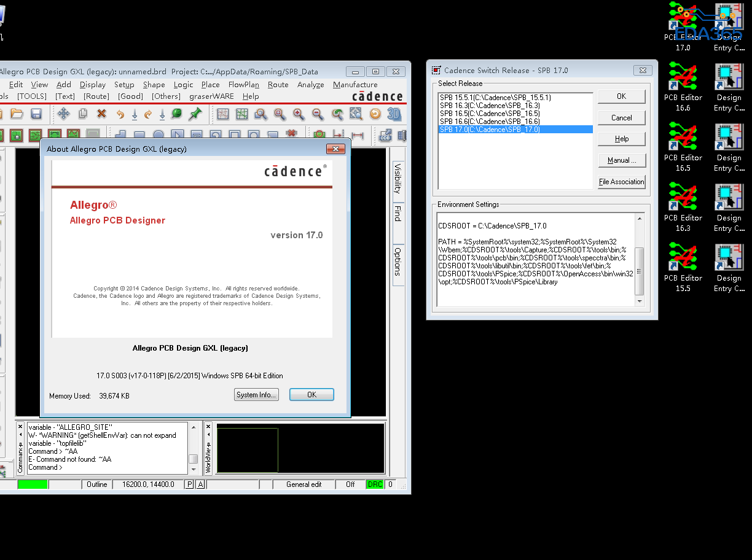Screen dimensions: 752x560
Task: Select the Move tool (four-arrow icon)
Action: tap(63, 114)
